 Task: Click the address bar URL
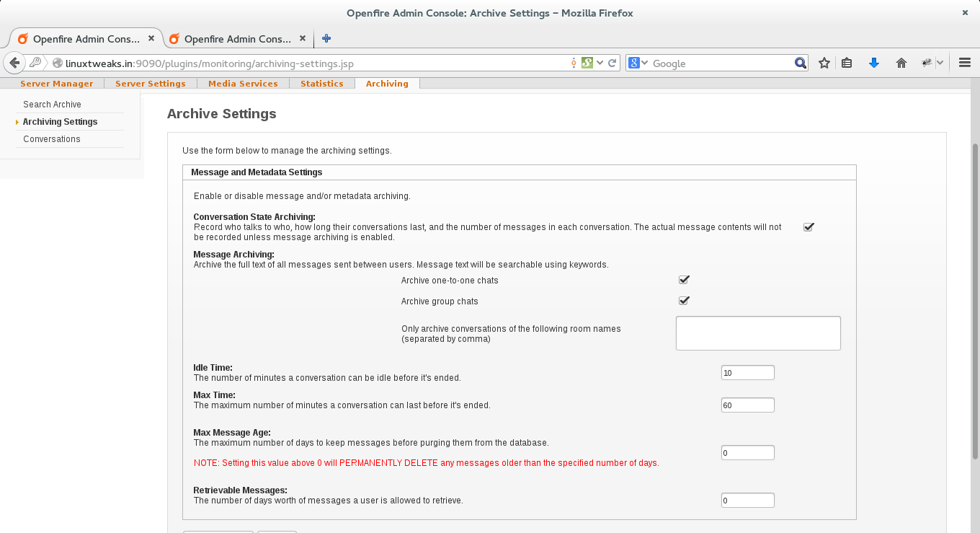tap(209, 63)
